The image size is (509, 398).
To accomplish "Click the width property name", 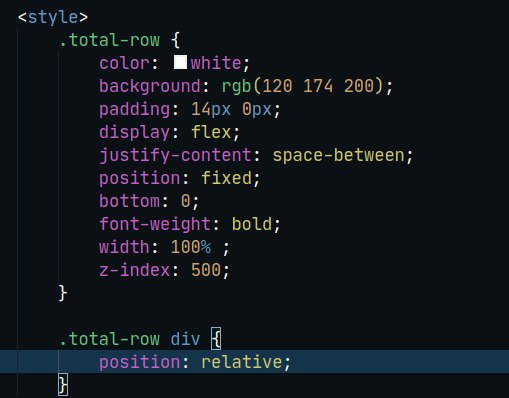I will coord(124,247).
